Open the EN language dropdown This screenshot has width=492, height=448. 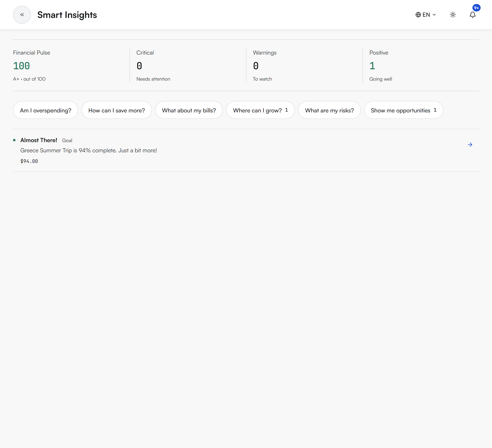(426, 15)
